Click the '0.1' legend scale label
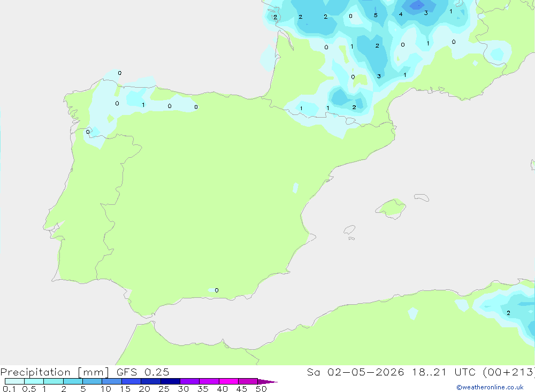 coord(9,389)
